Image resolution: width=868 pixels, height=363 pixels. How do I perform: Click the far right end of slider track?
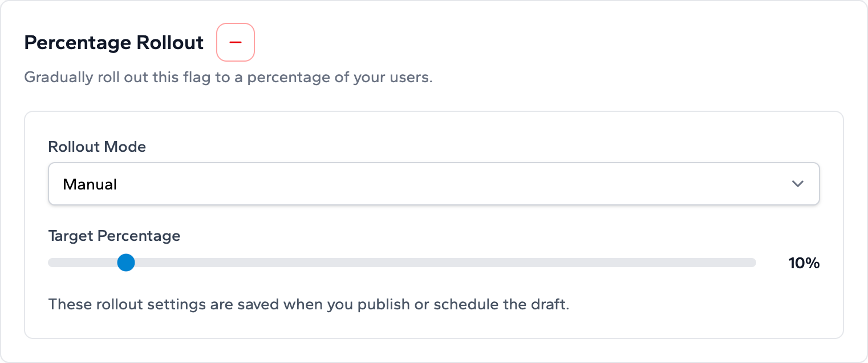pos(752,263)
